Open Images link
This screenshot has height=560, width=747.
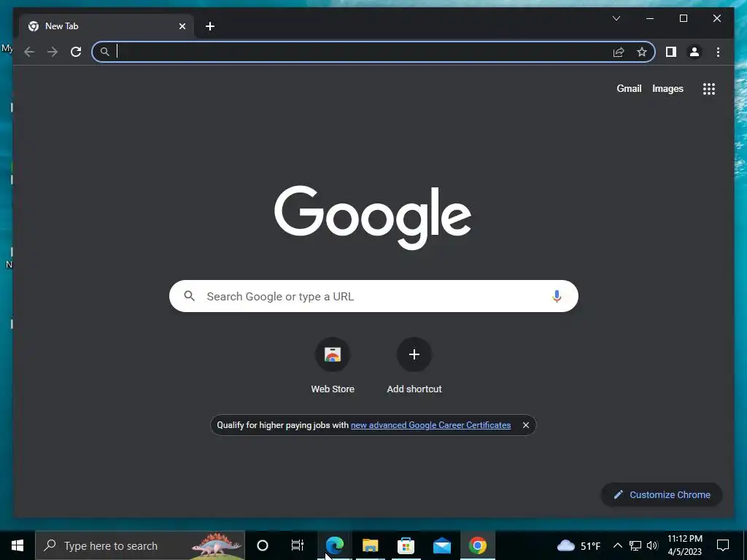click(667, 88)
